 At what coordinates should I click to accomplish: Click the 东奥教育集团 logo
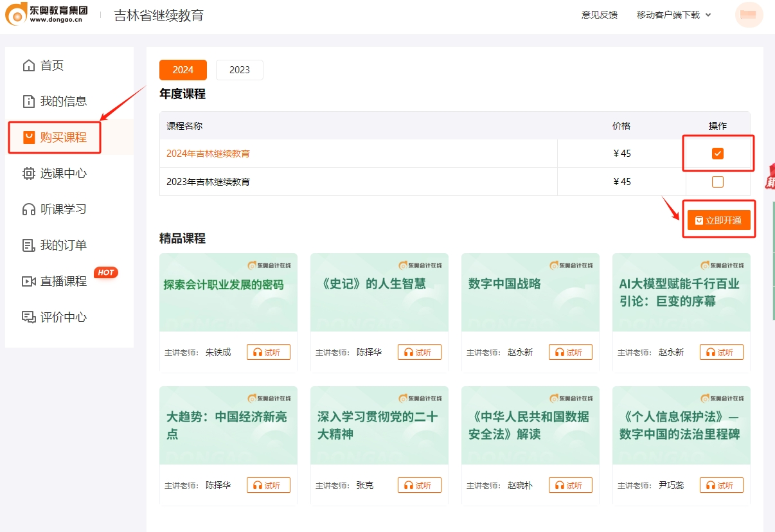click(x=45, y=14)
